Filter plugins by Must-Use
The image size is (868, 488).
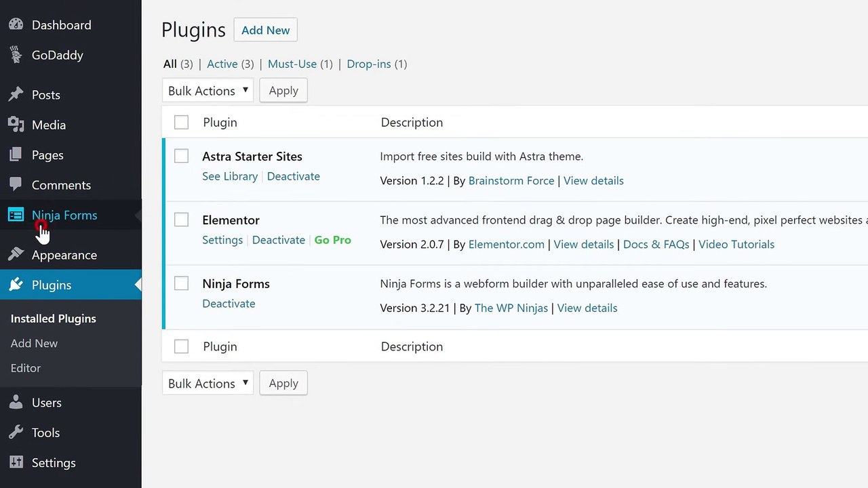tap(292, 64)
